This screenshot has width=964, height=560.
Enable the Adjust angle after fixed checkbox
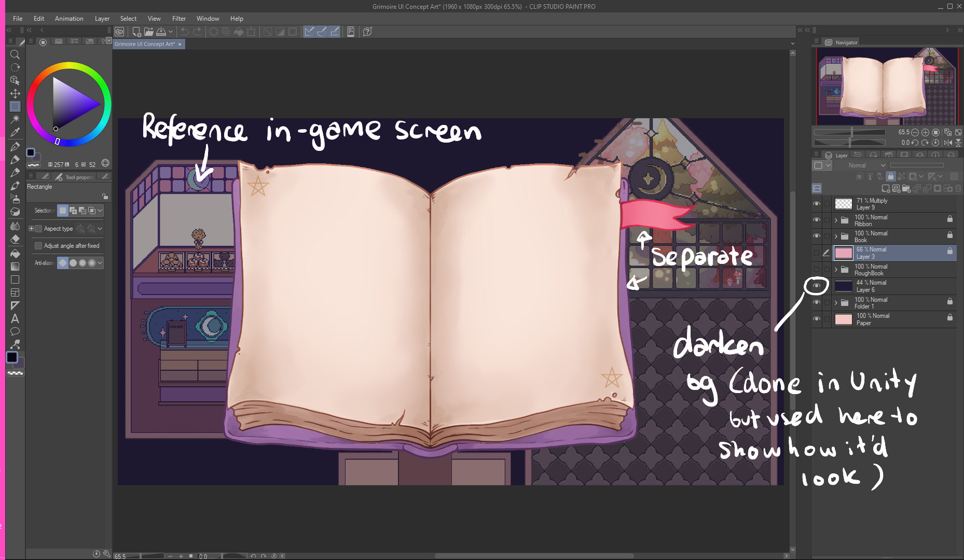[38, 245]
